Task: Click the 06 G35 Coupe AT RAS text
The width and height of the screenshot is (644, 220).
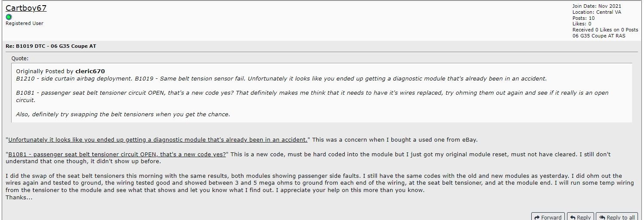Action: pyautogui.click(x=599, y=36)
